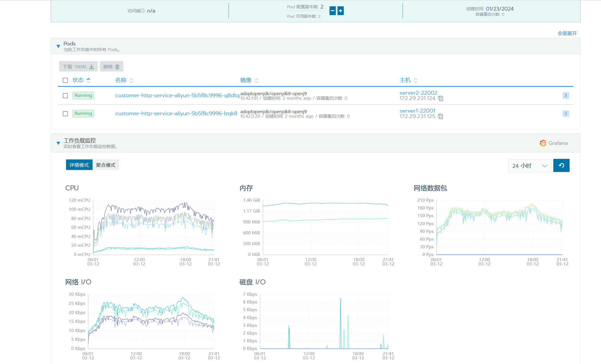Sort pods by 名称 column
Viewport: 601px width, 364px height.
click(x=124, y=80)
